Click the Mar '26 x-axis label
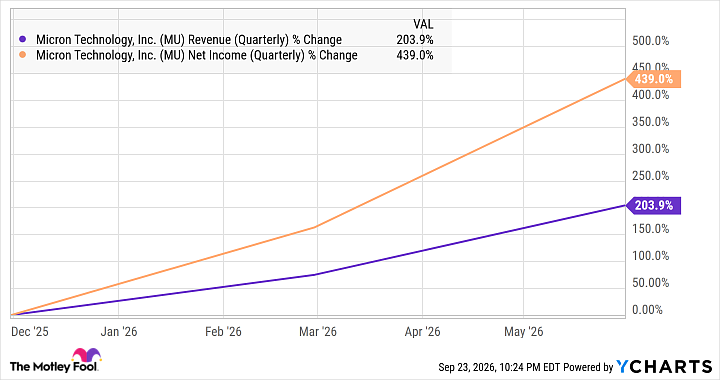Screen dimensions: 720x380 tap(318, 332)
